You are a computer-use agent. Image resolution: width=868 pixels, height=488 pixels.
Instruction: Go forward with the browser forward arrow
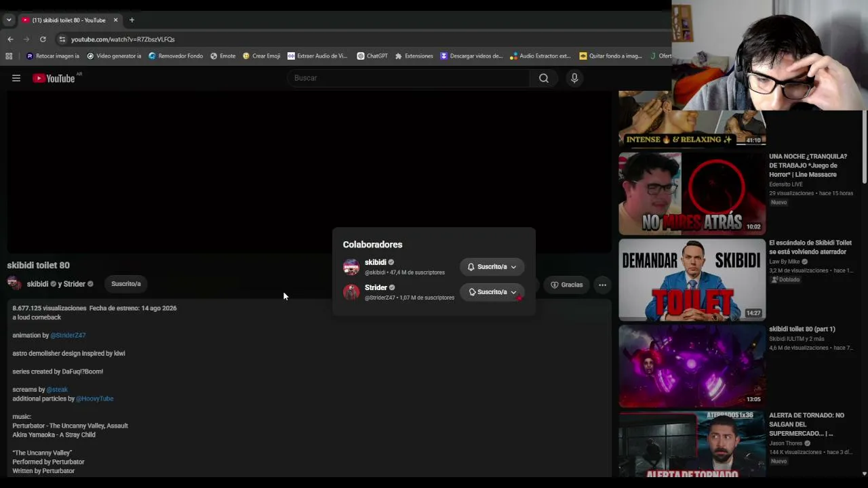[x=26, y=39]
